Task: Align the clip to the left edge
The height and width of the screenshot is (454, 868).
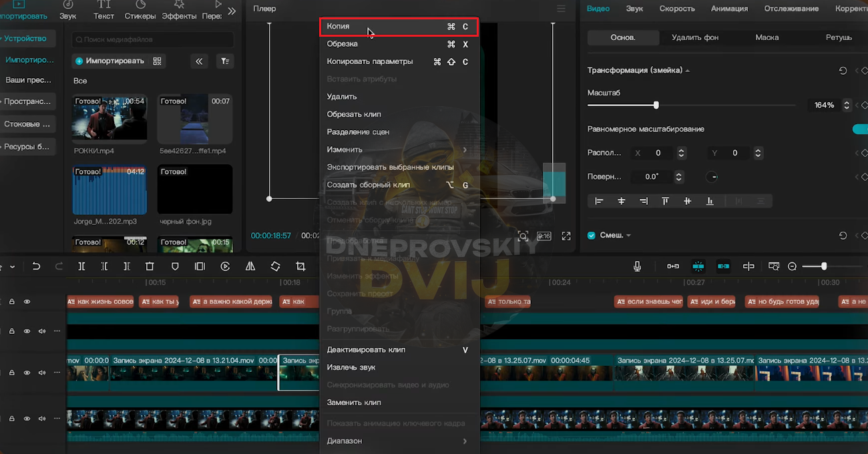Action: coord(599,201)
